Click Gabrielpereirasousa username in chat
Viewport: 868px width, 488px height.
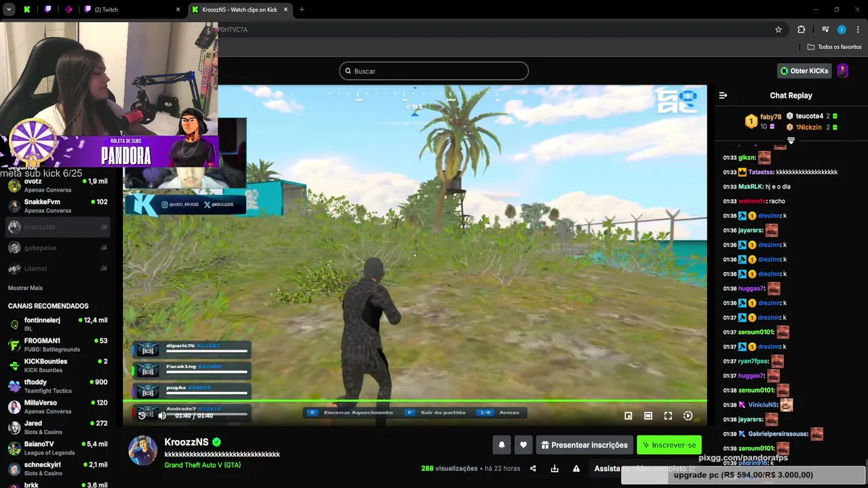pos(778,434)
